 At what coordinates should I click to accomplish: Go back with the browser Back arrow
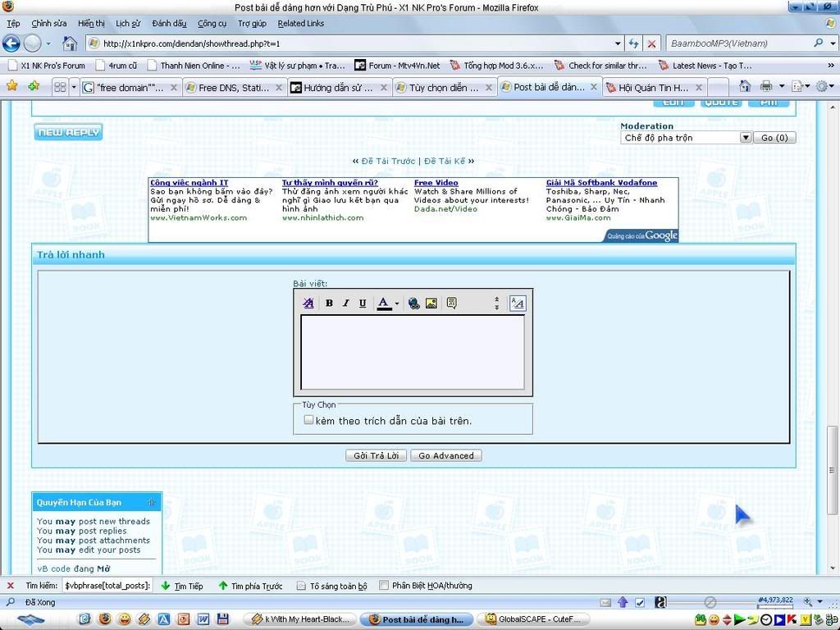pos(11,43)
